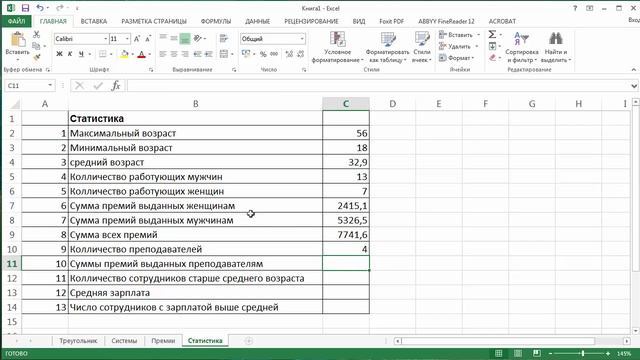Open fill color dropdown arrow
The image size is (640, 360).
133,54
